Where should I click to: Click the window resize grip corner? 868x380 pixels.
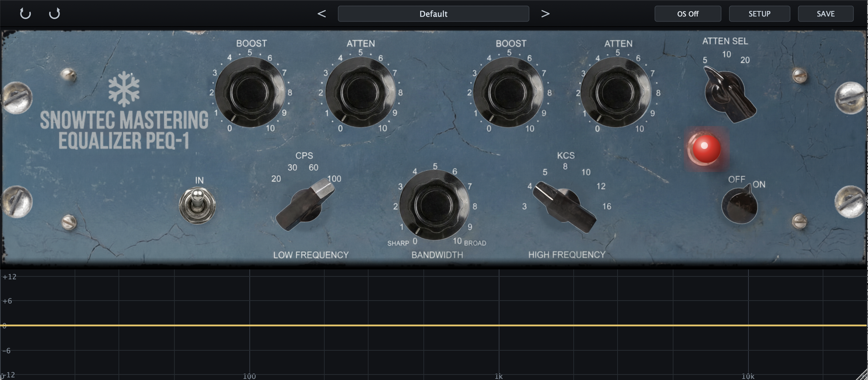pyautogui.click(x=862, y=375)
